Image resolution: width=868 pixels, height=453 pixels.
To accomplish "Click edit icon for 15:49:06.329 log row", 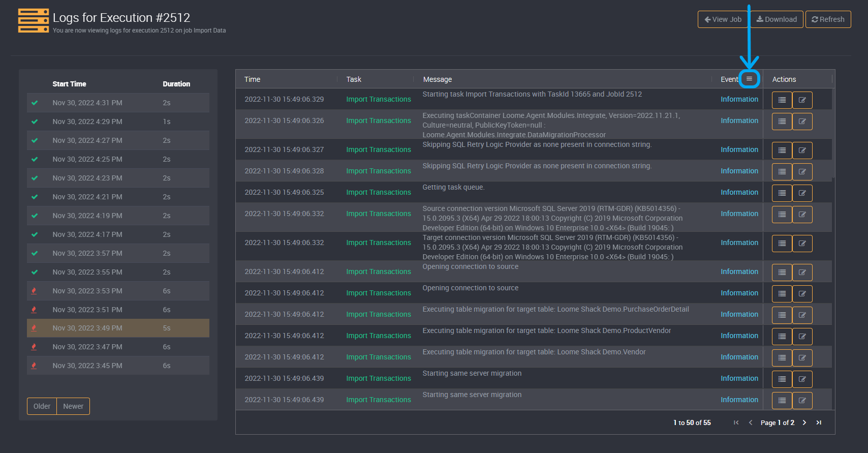I will (x=802, y=100).
